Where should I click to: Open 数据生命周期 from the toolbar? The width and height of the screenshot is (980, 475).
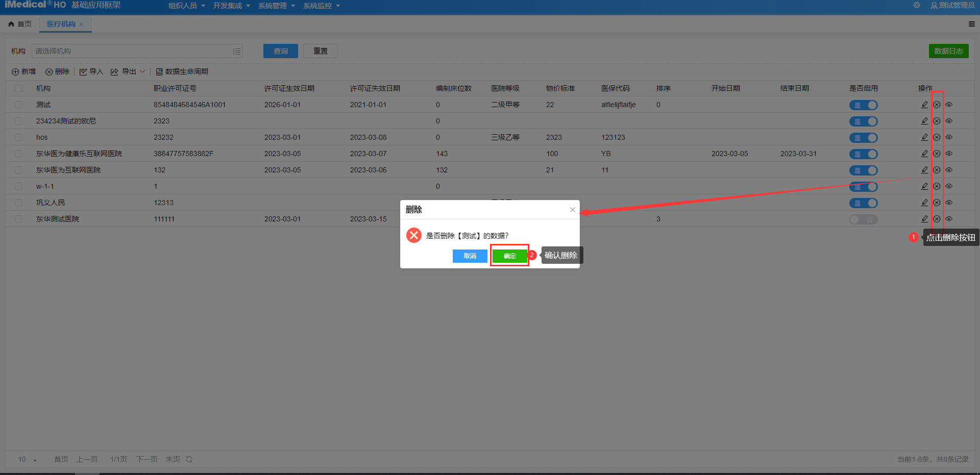tap(182, 72)
